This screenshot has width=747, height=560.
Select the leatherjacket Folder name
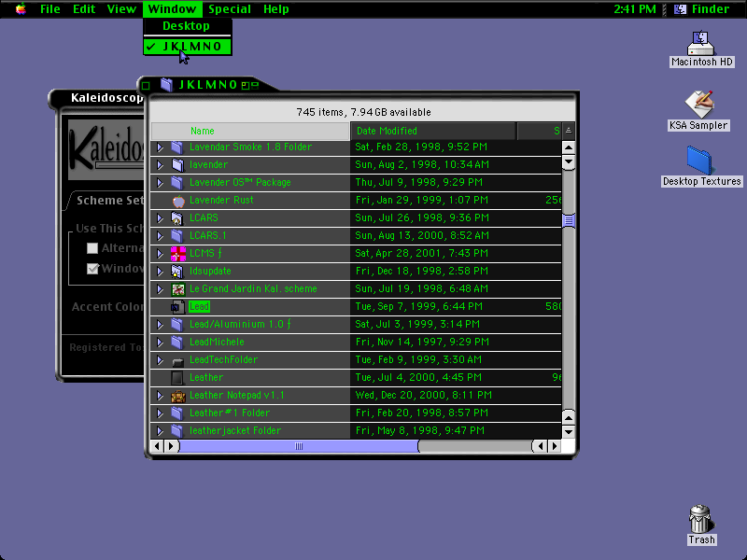[x=235, y=430]
